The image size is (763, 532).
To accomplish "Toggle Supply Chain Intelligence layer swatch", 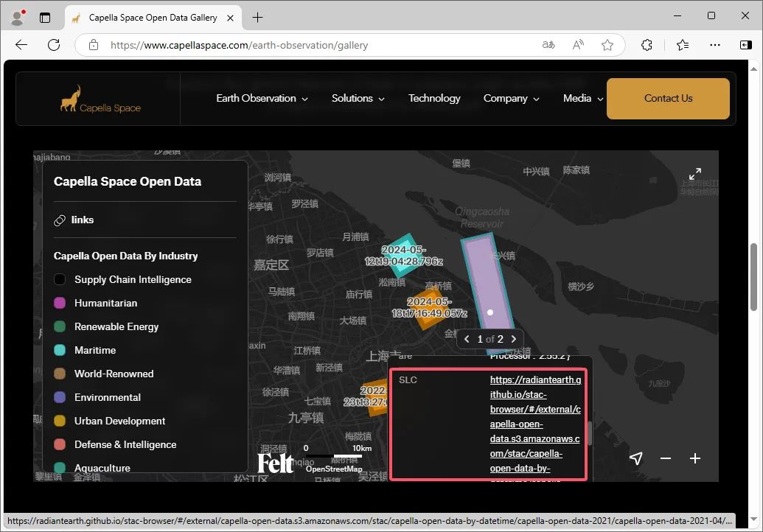I will pyautogui.click(x=60, y=279).
